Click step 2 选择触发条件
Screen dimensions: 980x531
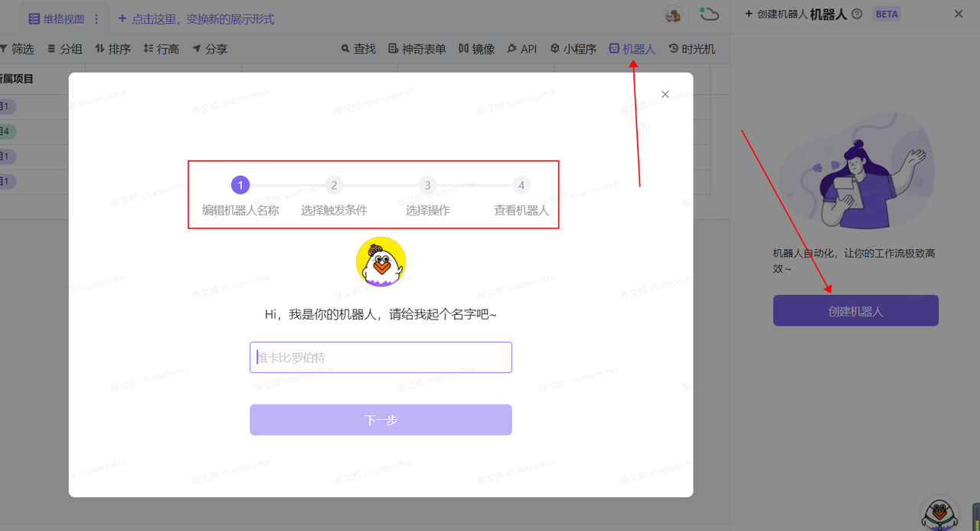click(x=334, y=195)
